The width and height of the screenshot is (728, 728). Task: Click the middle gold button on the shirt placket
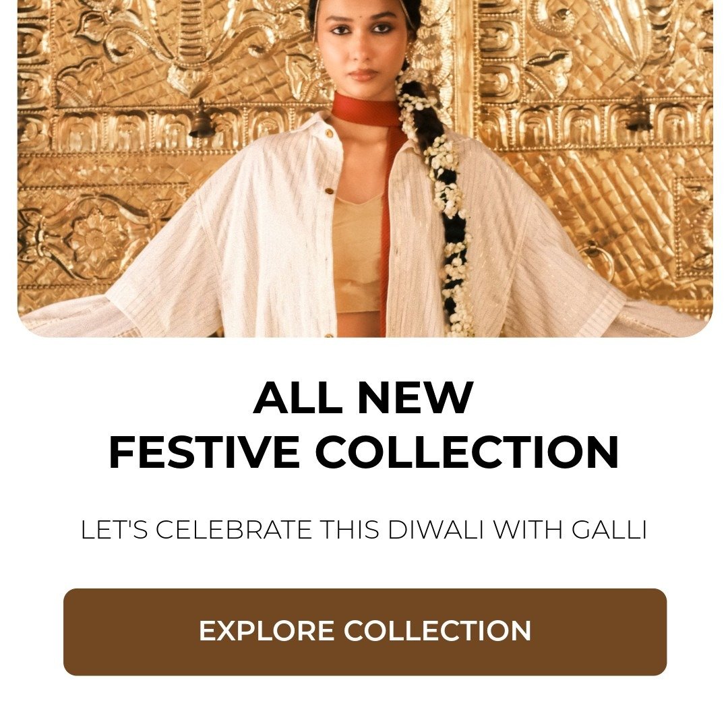pyautogui.click(x=329, y=190)
